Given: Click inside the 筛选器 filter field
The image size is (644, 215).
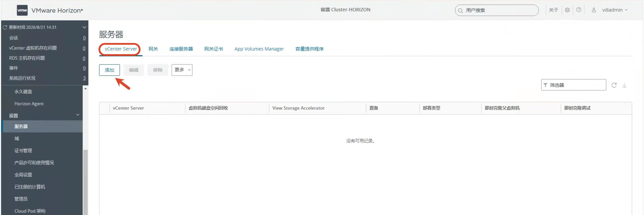Looking at the screenshot, I should 574,85.
